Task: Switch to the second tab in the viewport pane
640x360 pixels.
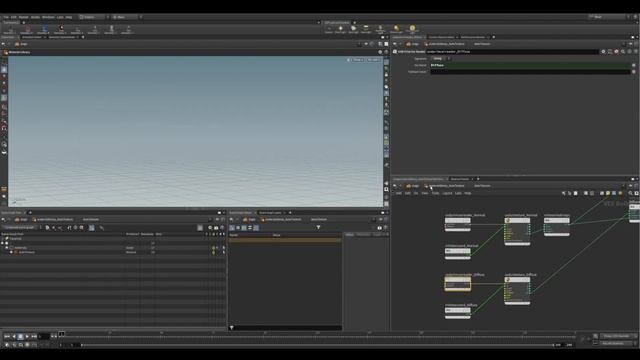Action: click(32, 37)
